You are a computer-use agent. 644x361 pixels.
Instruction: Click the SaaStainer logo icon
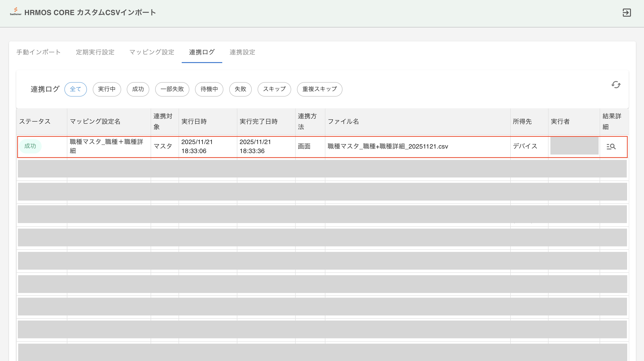coord(16,11)
